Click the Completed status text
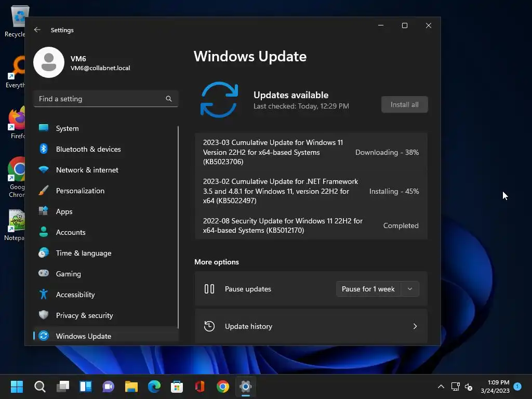Screen dimensions: 532x399 (401, 225)
